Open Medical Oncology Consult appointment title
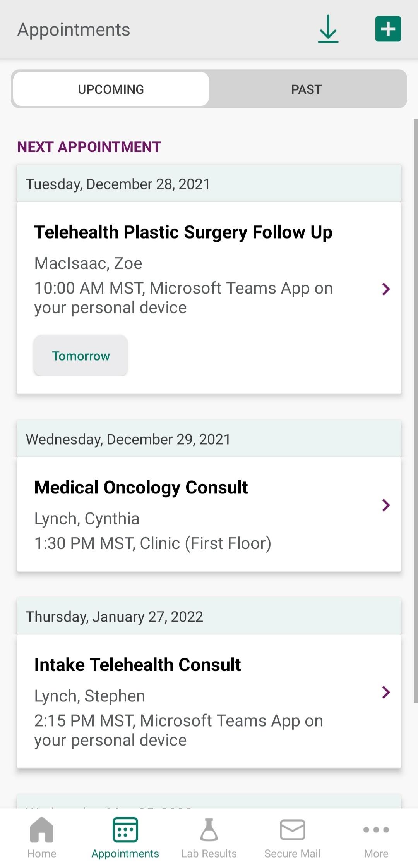 click(x=141, y=487)
